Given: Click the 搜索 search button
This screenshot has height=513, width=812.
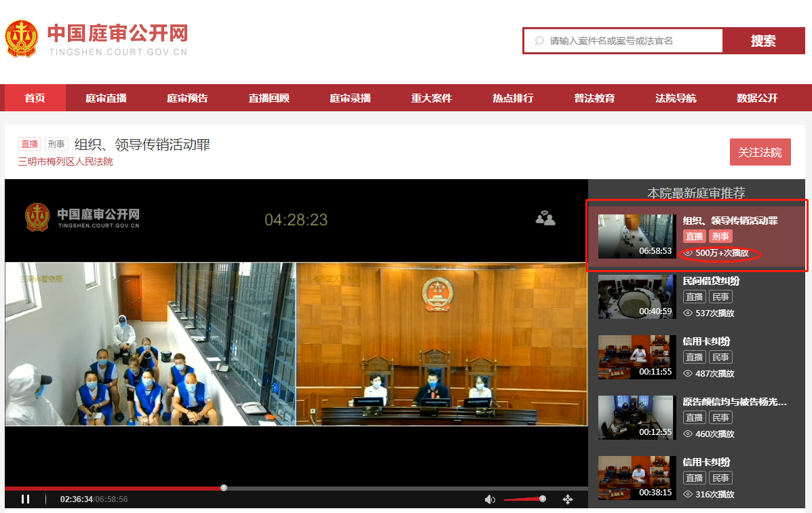Looking at the screenshot, I should (763, 41).
